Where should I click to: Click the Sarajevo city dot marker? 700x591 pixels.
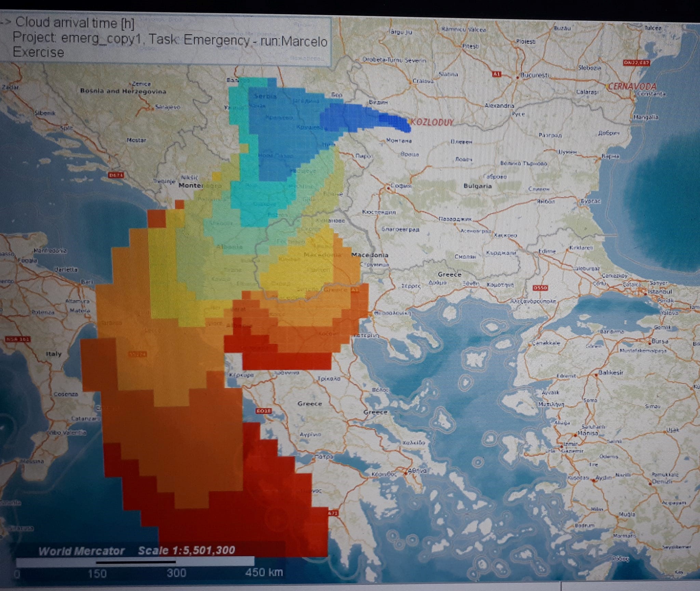(152, 108)
